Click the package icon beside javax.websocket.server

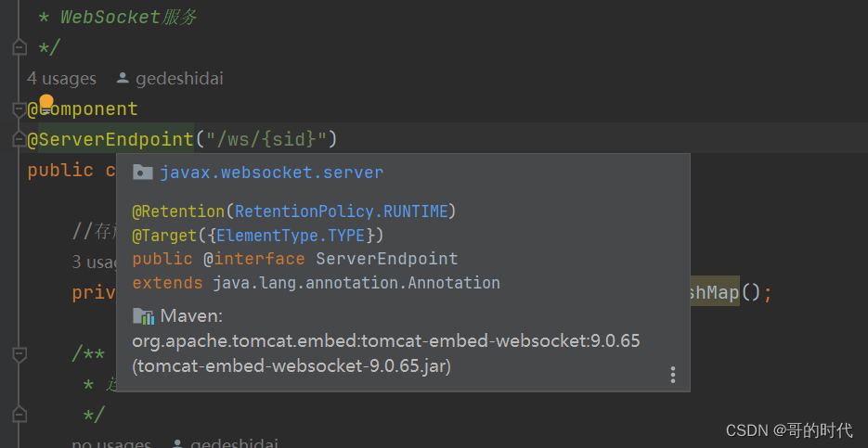tap(142, 173)
